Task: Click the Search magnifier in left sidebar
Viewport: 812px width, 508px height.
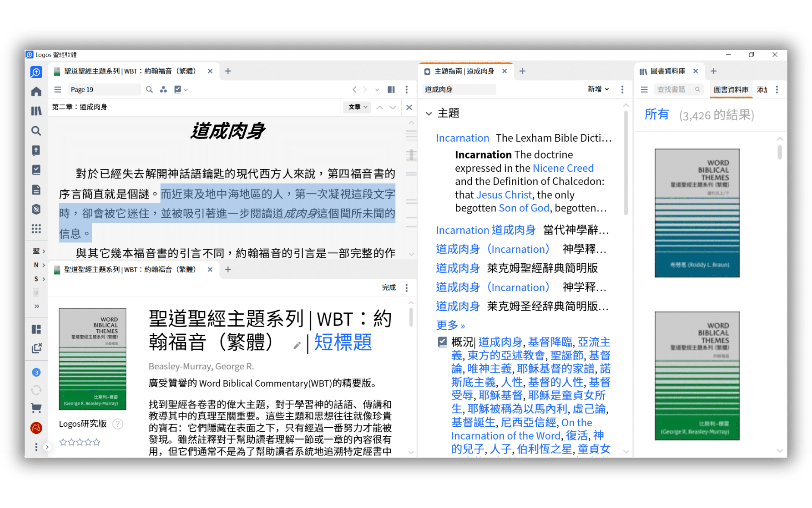Action: 36,131
